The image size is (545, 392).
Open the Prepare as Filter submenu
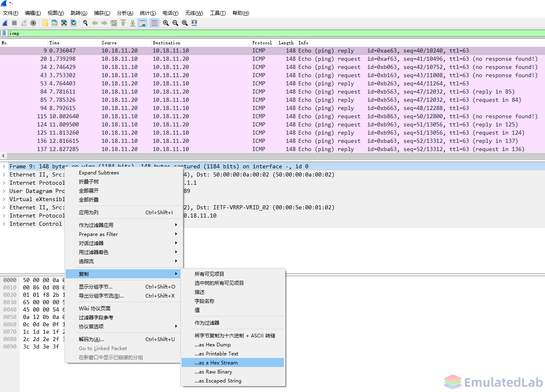(x=124, y=234)
